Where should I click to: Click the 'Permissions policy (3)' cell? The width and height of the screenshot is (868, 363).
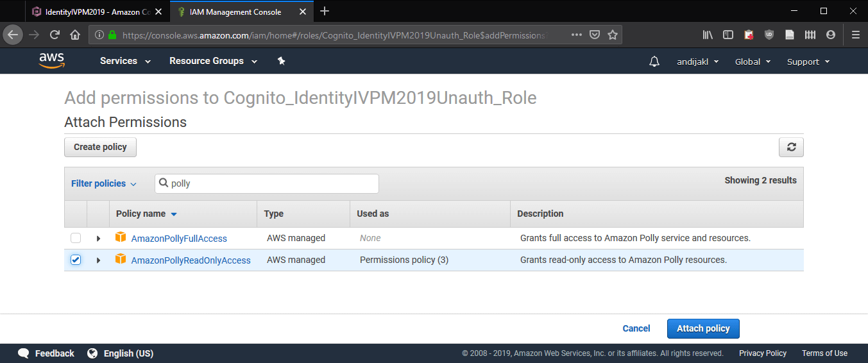point(404,260)
